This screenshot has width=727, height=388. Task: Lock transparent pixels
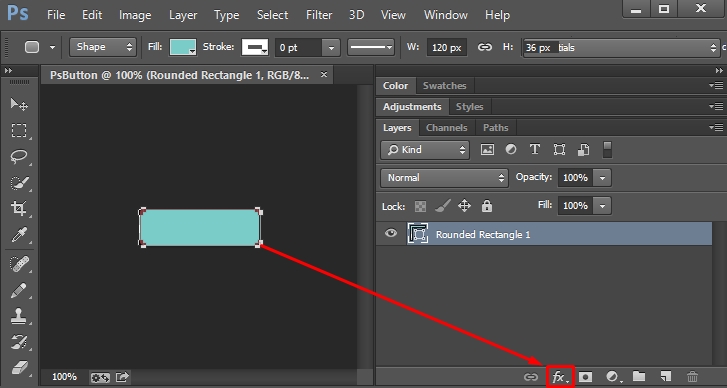click(x=420, y=206)
